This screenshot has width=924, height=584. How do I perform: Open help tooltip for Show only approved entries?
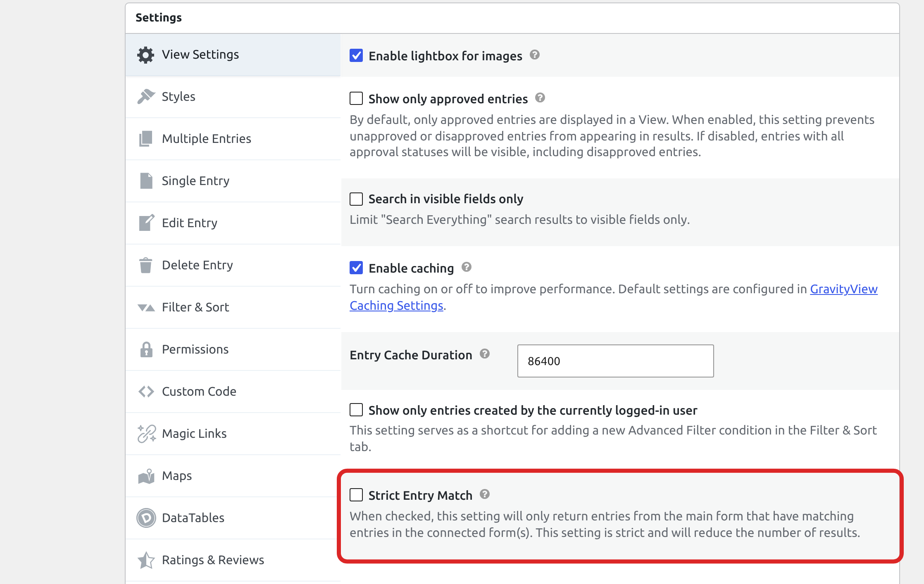tap(540, 97)
